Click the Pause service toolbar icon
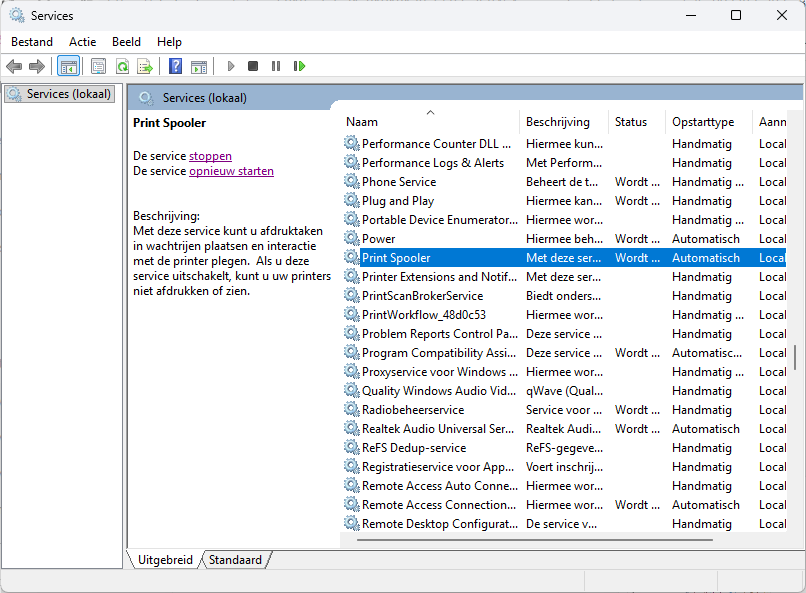The width and height of the screenshot is (806, 593). (x=276, y=66)
